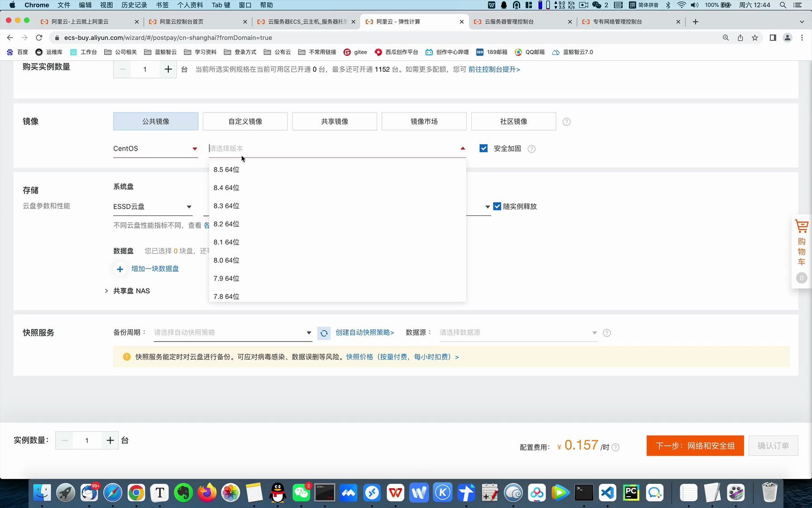The image size is (812, 508).
Task: Select the 公共镜像 tab
Action: click(x=156, y=122)
